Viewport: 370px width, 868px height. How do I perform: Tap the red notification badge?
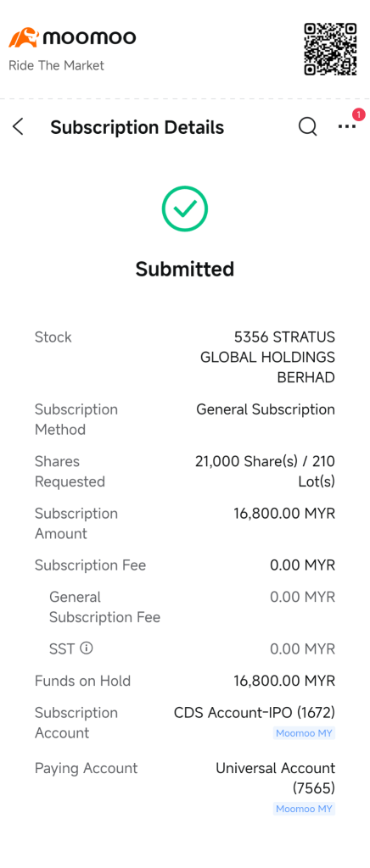(x=359, y=114)
